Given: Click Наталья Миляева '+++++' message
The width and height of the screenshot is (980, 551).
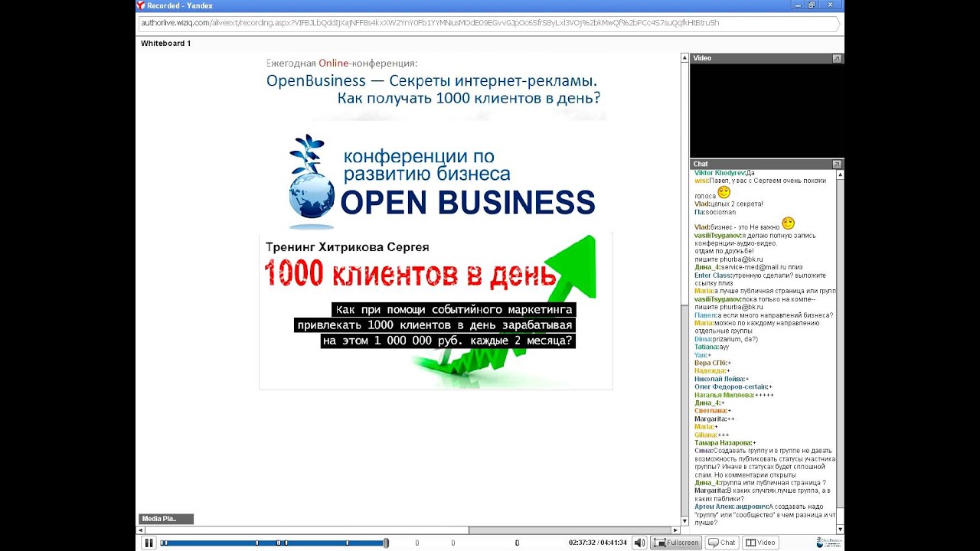Looking at the screenshot, I should [734, 395].
